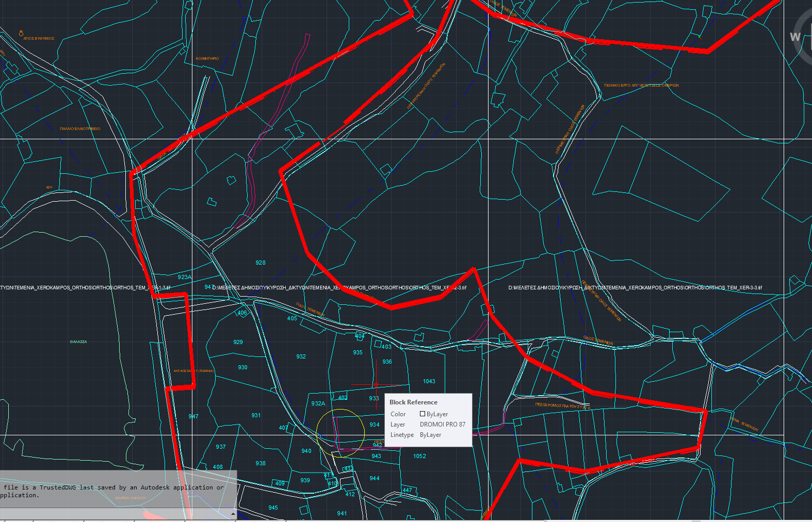Viewport: 812px width, 522px height.
Task: Select the ΤΕΧΝΙΚΟ ΕΡΓΟ orange text label
Action: tap(641, 86)
